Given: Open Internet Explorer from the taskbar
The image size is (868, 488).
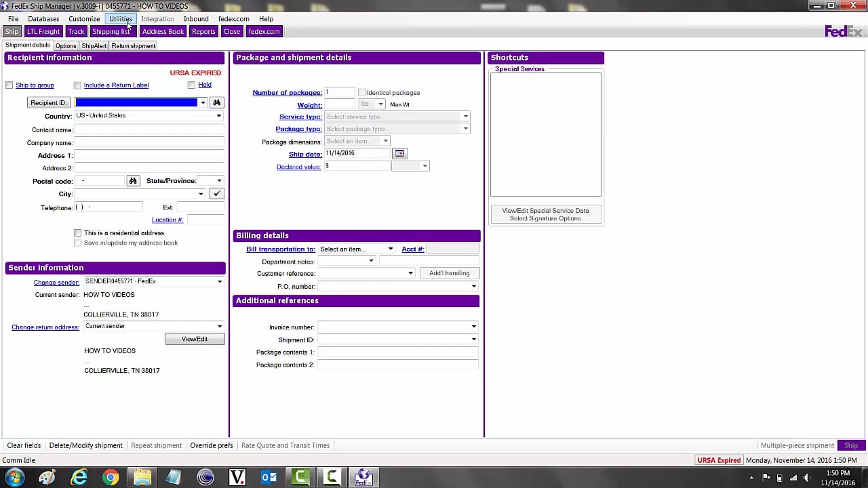Looking at the screenshot, I should coord(79,478).
